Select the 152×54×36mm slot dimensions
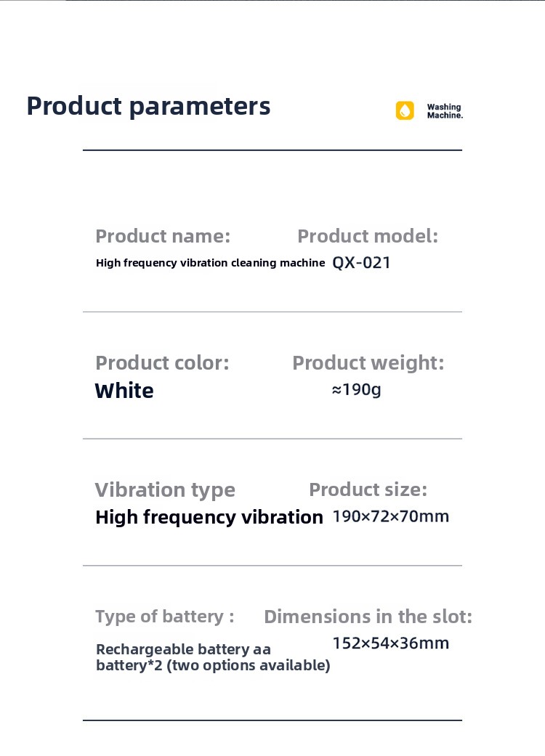This screenshot has height=756, width=545. tap(391, 643)
